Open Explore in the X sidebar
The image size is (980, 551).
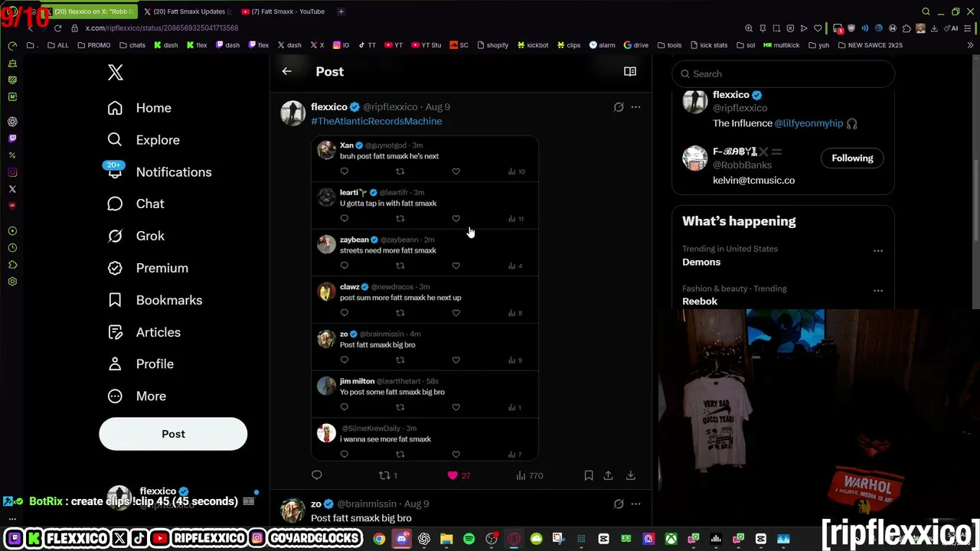[143, 140]
